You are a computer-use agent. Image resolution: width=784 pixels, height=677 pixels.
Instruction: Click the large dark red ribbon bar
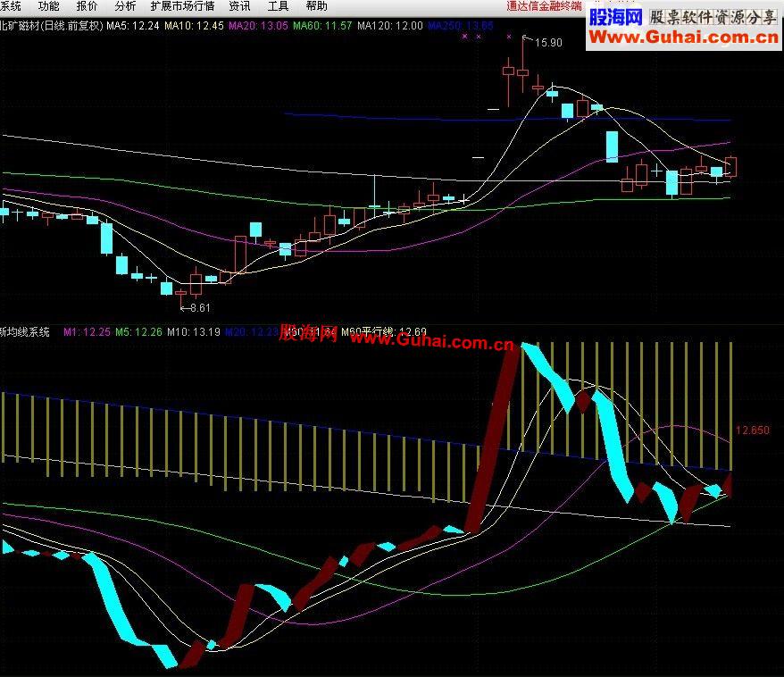(493, 439)
